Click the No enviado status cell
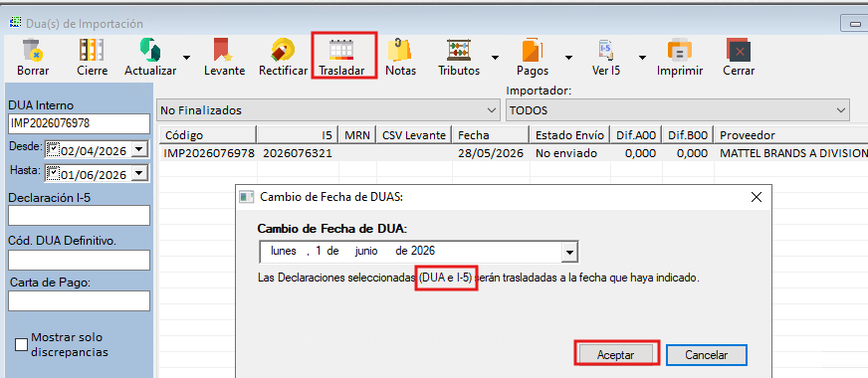The width and height of the screenshot is (868, 378). (x=566, y=153)
